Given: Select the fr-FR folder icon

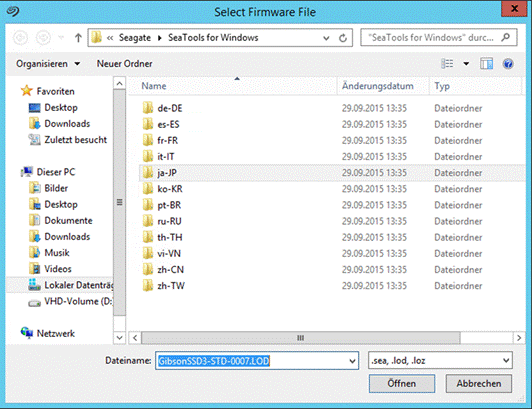Looking at the screenshot, I should [148, 140].
